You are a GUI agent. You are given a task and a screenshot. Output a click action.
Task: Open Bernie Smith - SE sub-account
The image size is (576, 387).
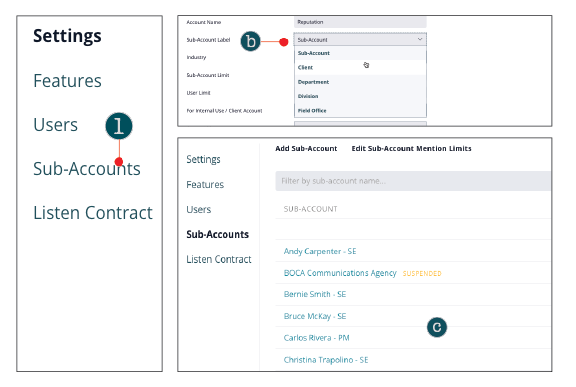coord(315,294)
